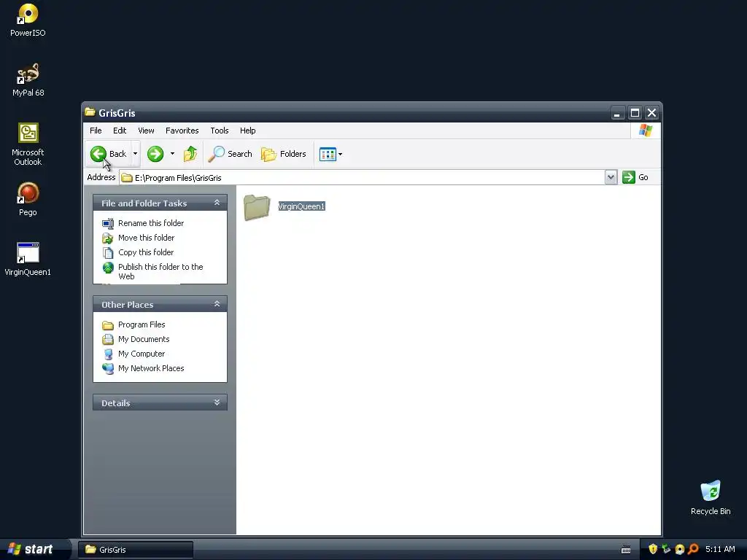Collapse the File and Folder Tasks panel

pos(217,203)
